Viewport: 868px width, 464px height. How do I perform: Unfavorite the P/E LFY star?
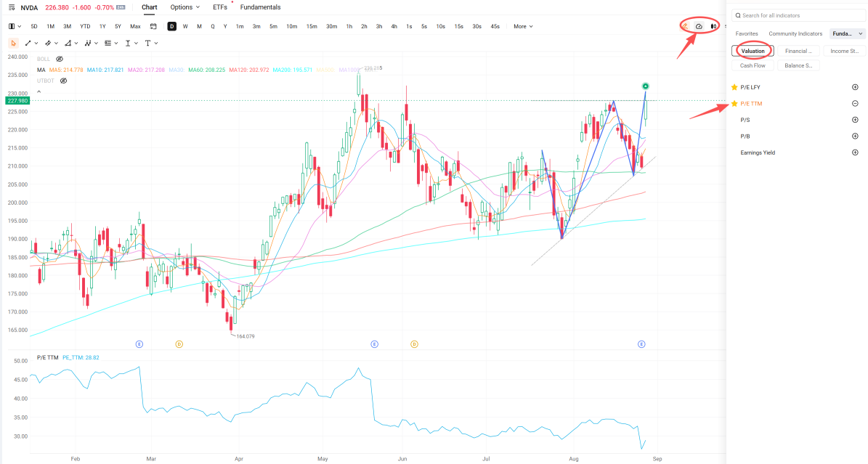coord(734,87)
